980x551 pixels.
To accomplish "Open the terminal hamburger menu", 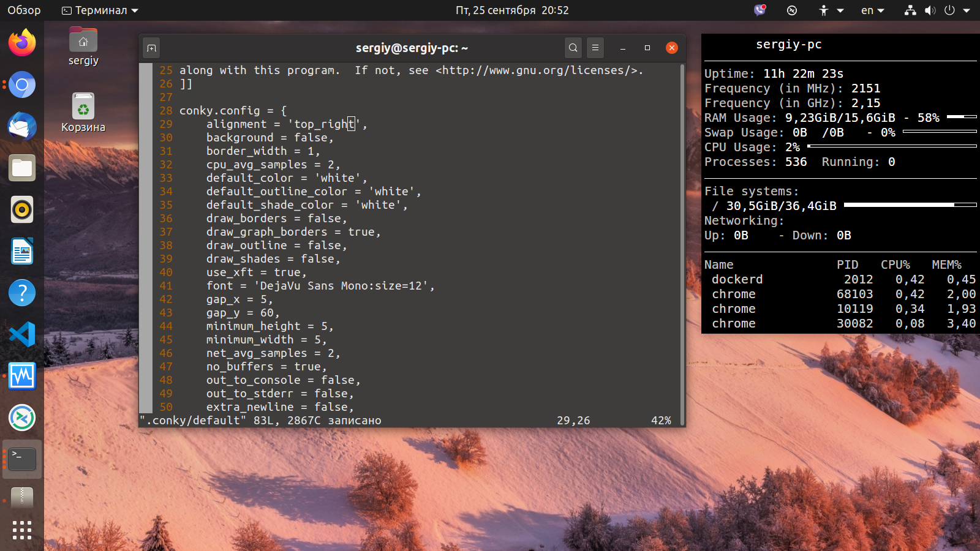I will (x=595, y=48).
